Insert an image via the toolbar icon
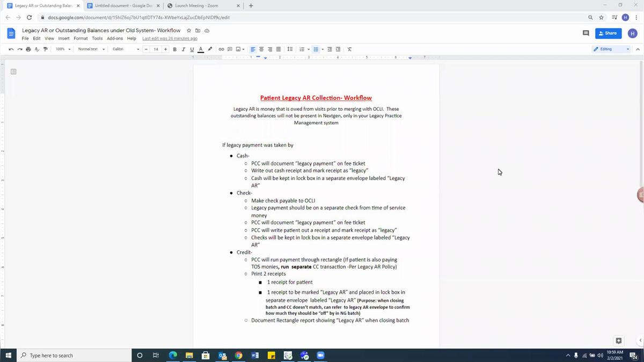644x362 pixels. click(238, 49)
